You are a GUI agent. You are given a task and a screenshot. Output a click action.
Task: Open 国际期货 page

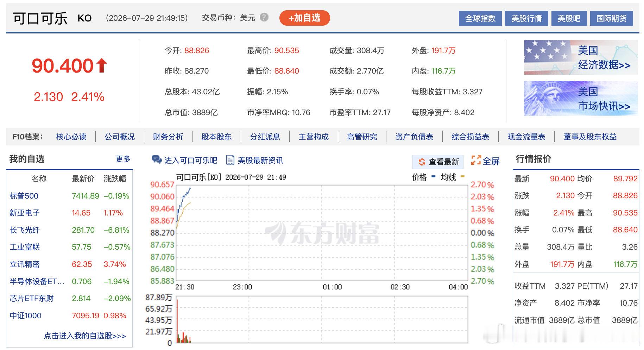(x=611, y=18)
